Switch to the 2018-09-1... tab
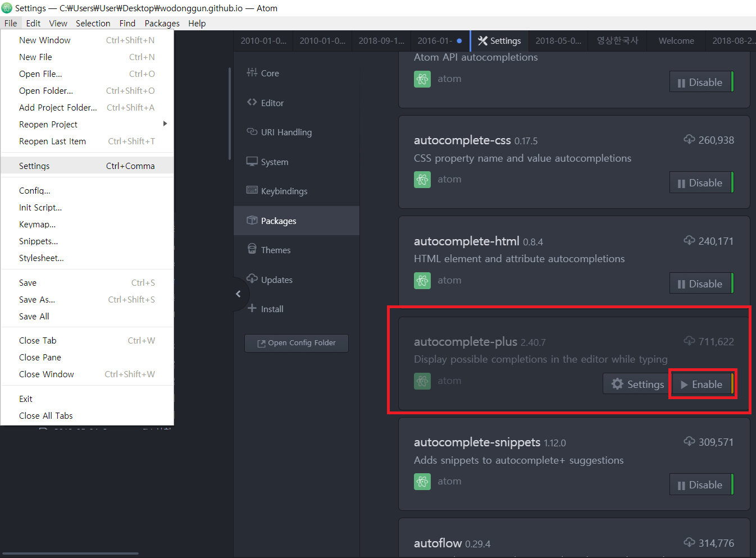The height and width of the screenshot is (558, 756). 381,40
